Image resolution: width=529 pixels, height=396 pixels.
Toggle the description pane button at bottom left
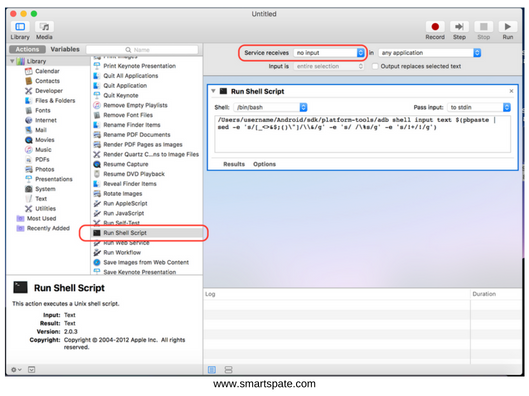pyautogui.click(x=31, y=370)
